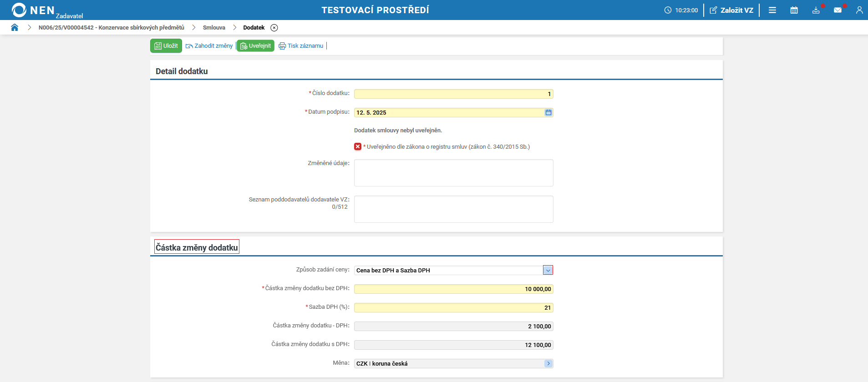The height and width of the screenshot is (382, 868).
Task: Open the user profile icon
Action: point(859,10)
